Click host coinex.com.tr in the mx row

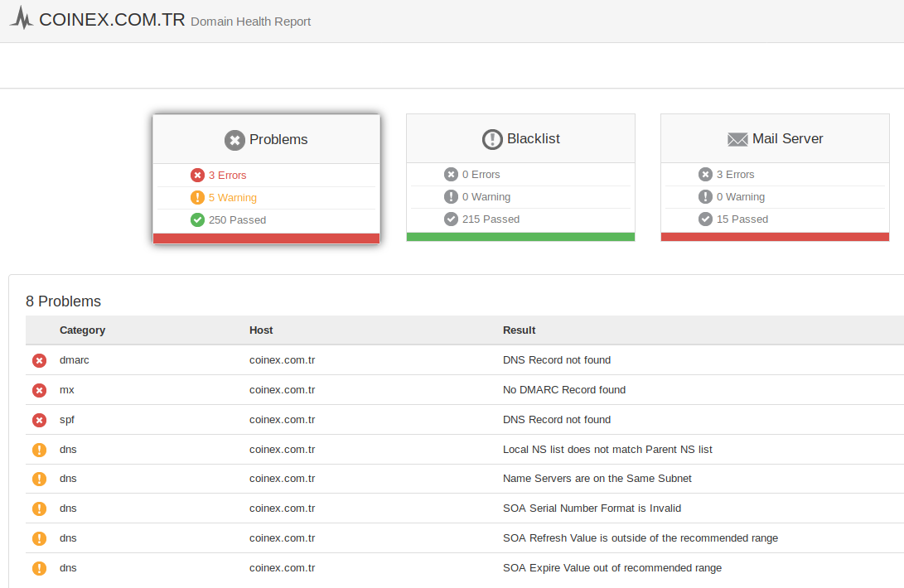(x=282, y=390)
